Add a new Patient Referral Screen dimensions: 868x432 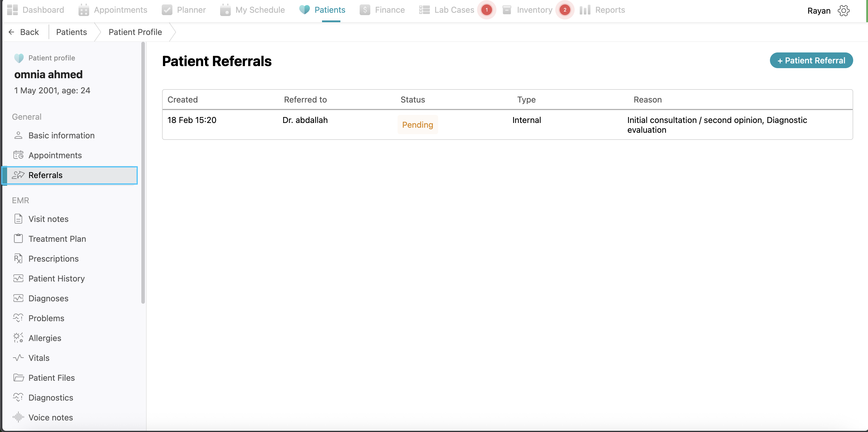811,60
